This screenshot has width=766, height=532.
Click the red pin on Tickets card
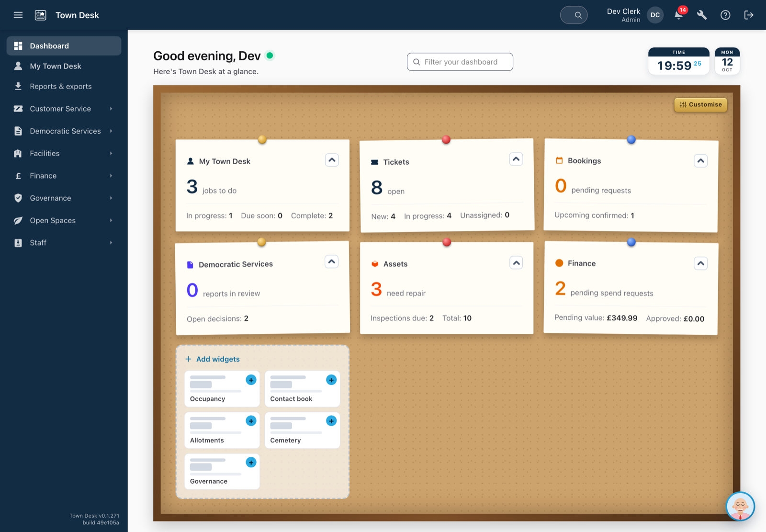coord(446,140)
